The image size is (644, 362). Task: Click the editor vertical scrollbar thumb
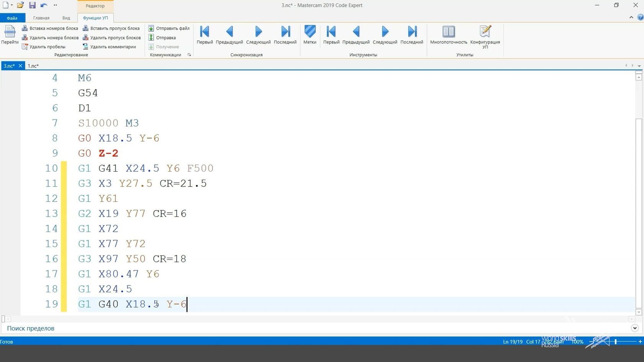click(639, 213)
